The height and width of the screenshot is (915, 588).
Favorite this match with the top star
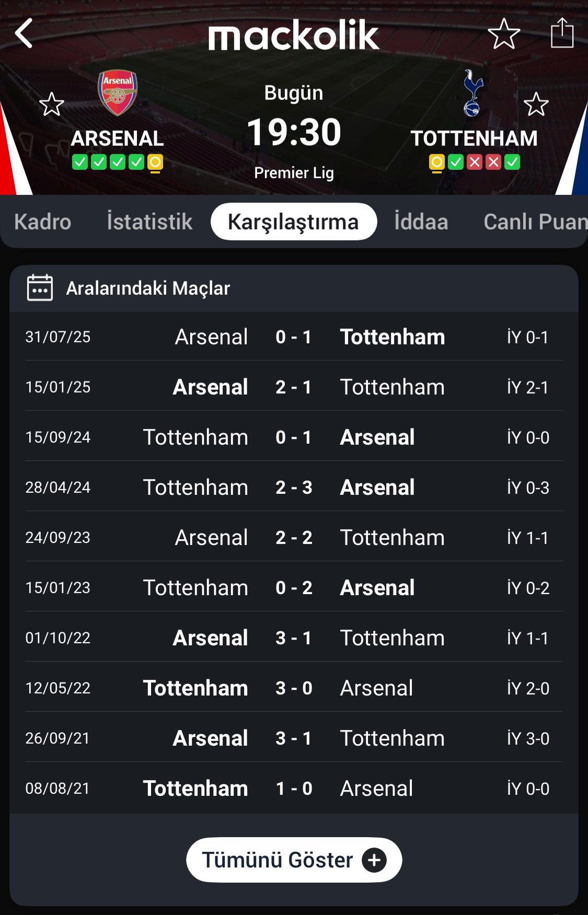504,33
